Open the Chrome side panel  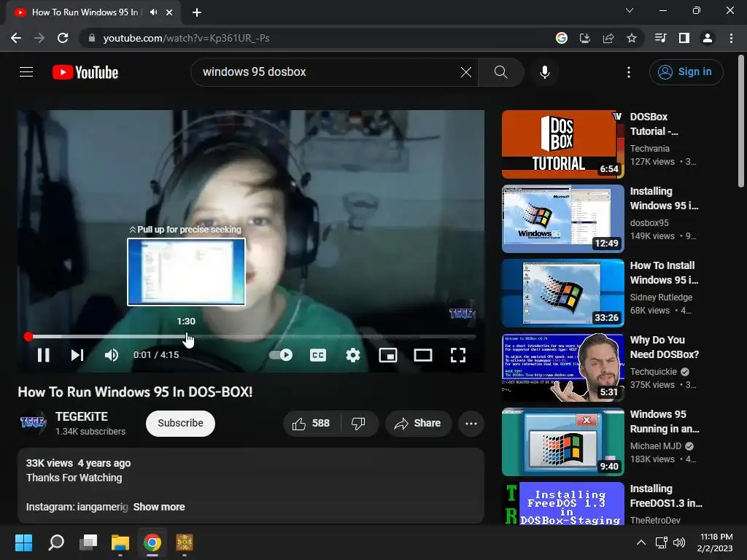coord(684,38)
